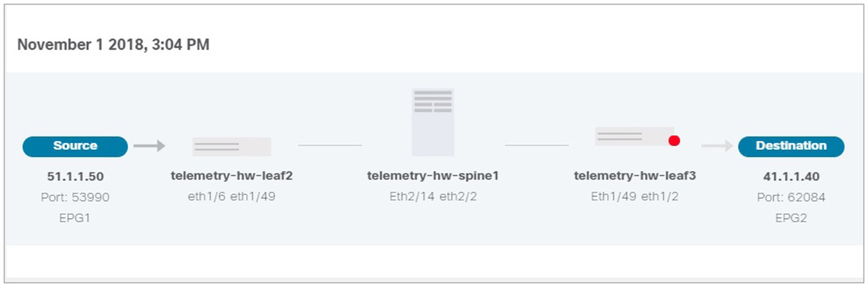This screenshot has width=868, height=287.
Task: Click the EPG2 label under Destination
Action: (x=791, y=217)
